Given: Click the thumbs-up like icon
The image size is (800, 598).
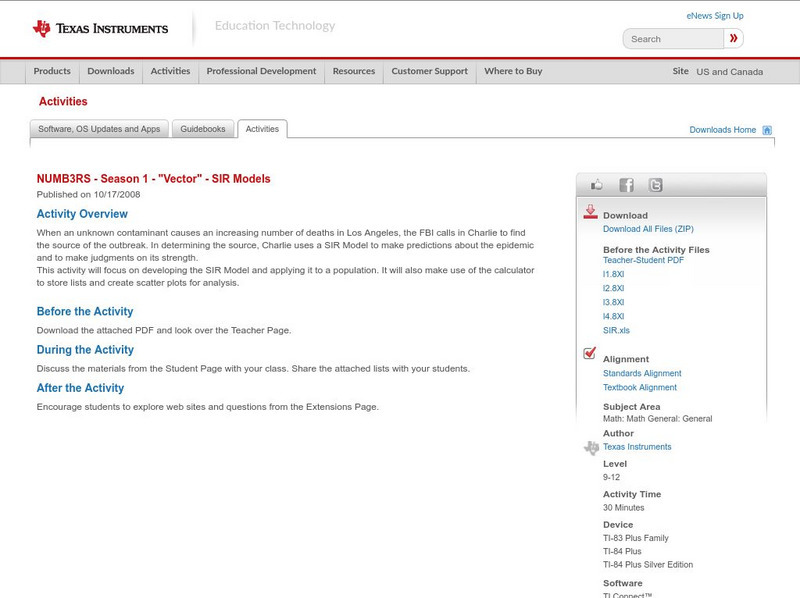Looking at the screenshot, I should click(596, 185).
